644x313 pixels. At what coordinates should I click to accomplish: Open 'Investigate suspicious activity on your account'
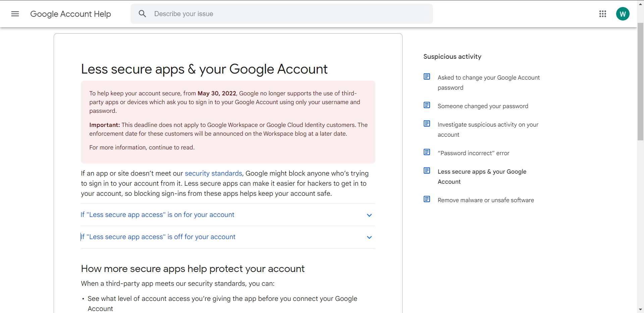(488, 130)
